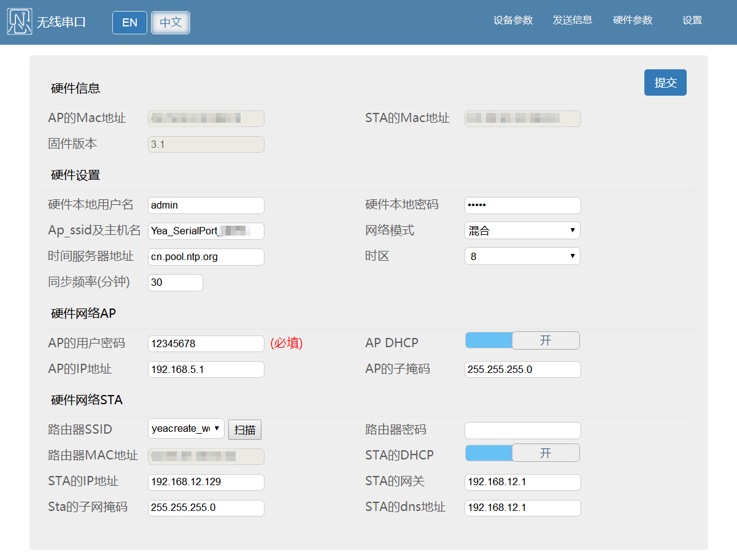Toggle the AP DHCP switch

coord(522,340)
